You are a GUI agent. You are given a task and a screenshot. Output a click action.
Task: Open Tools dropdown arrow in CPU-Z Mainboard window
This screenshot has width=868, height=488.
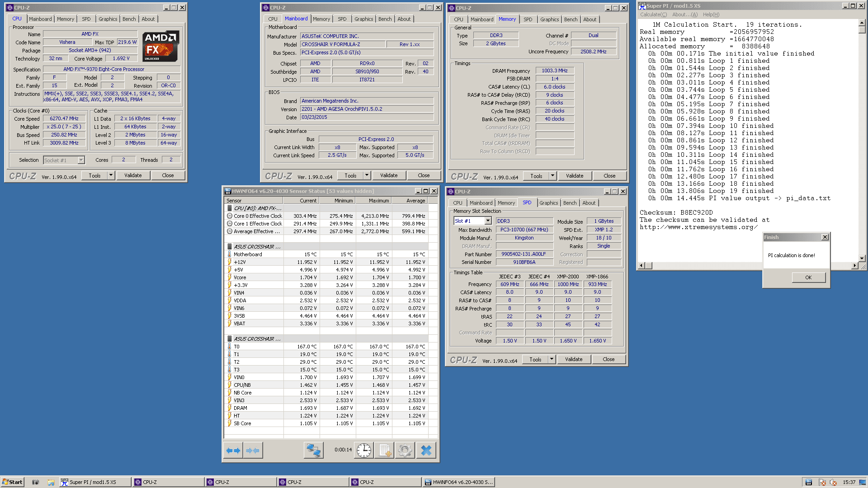(x=367, y=175)
